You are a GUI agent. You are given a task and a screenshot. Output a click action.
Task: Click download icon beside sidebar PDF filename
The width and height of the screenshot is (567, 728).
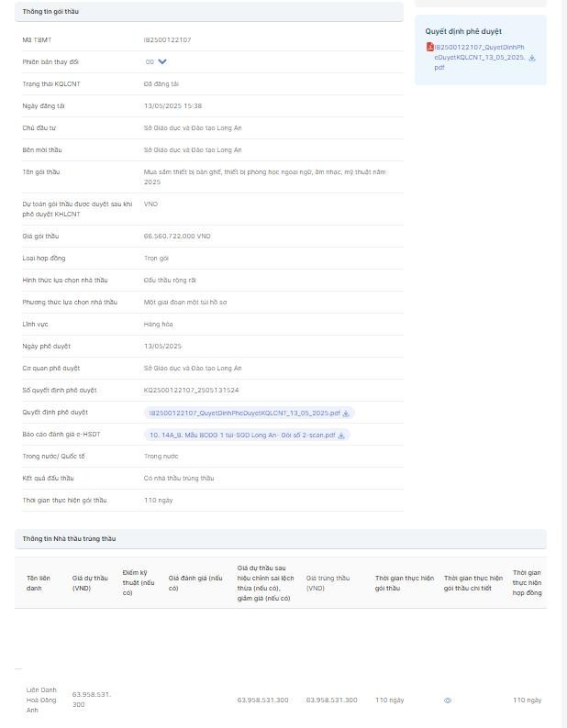532,58
